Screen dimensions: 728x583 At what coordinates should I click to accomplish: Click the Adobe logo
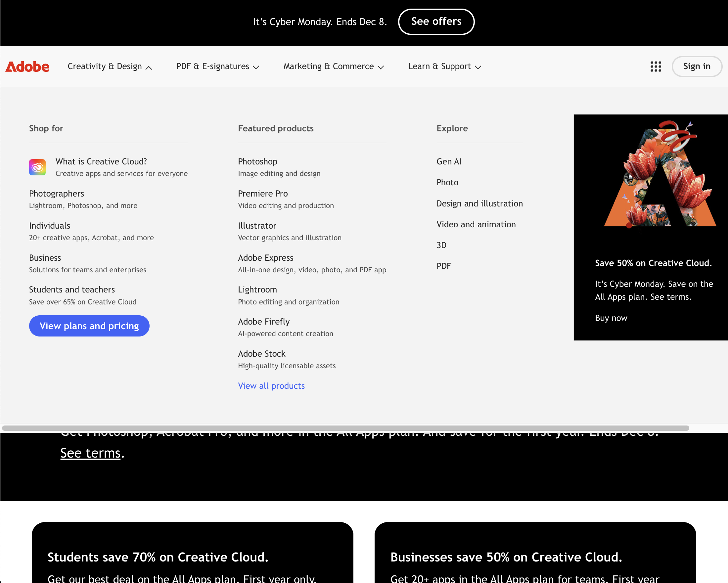(27, 67)
